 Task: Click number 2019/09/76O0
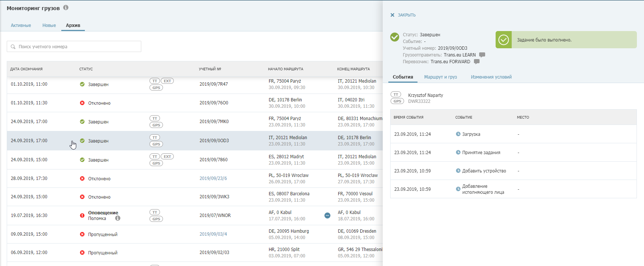pyautogui.click(x=214, y=103)
